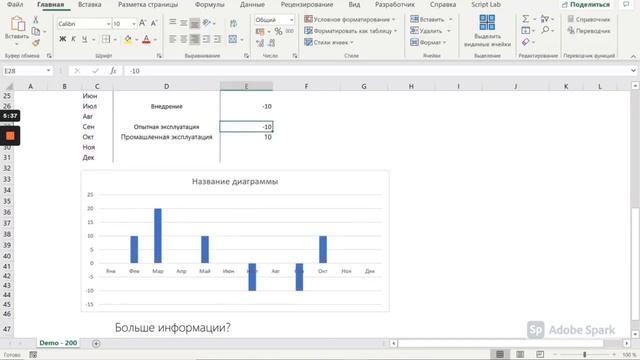Screen dimensions: 640x360
Task: Click the Cut scissors icon
Action: tap(36, 20)
